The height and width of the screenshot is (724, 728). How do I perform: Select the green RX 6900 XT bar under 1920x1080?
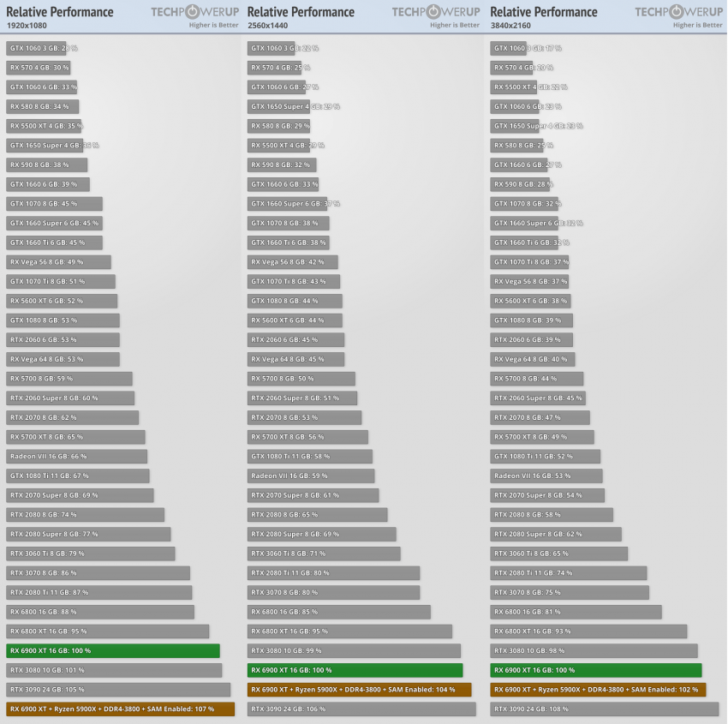(x=112, y=651)
